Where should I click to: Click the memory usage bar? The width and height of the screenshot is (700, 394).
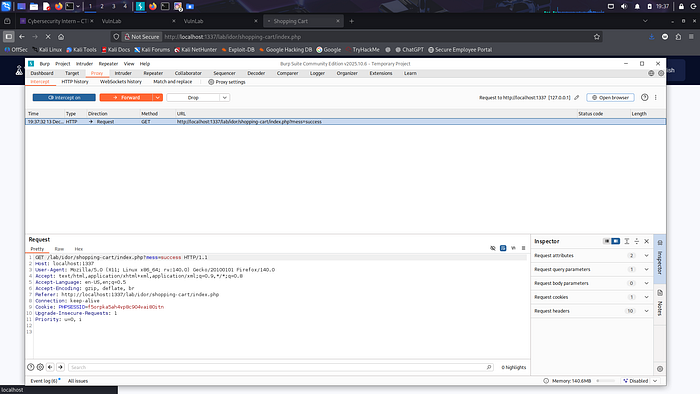[605, 381]
